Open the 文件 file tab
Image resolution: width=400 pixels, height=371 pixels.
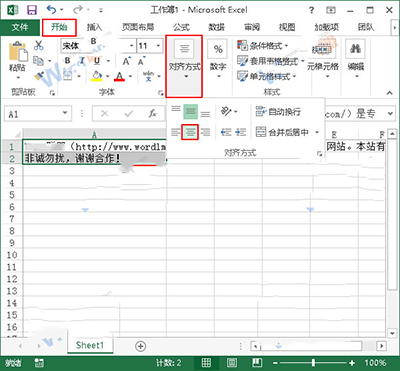pyautogui.click(x=20, y=27)
